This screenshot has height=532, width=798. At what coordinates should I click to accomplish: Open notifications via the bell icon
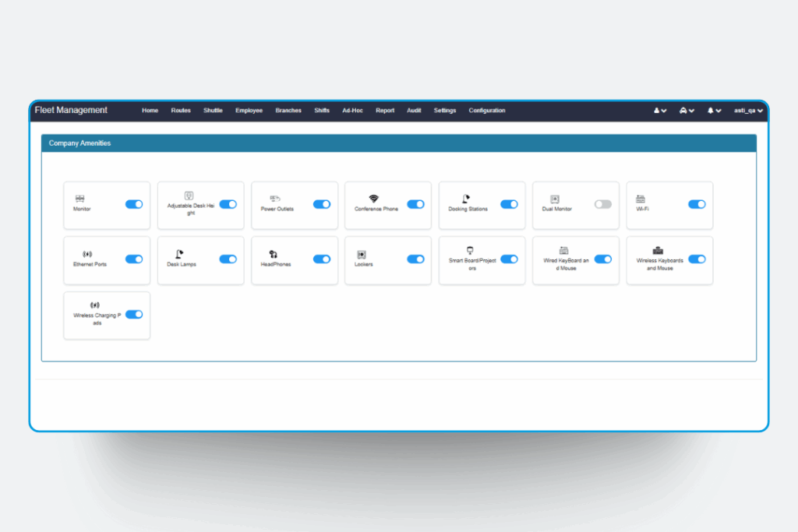click(711, 111)
